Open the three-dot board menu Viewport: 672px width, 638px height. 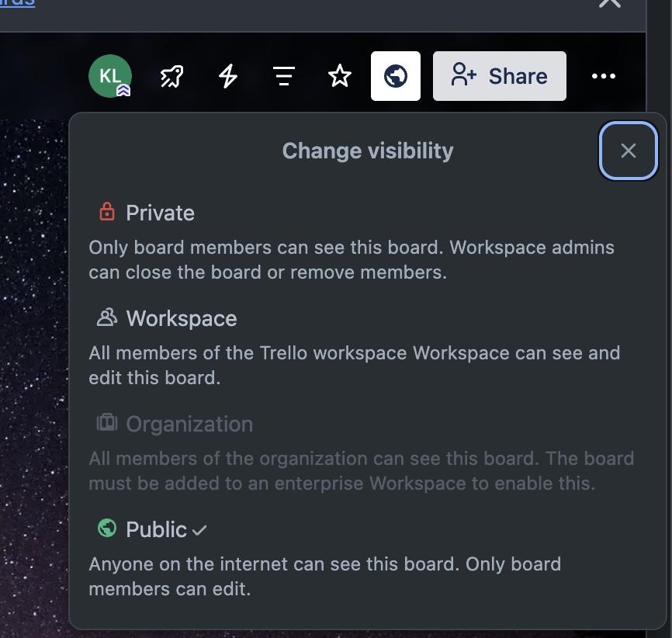(604, 76)
